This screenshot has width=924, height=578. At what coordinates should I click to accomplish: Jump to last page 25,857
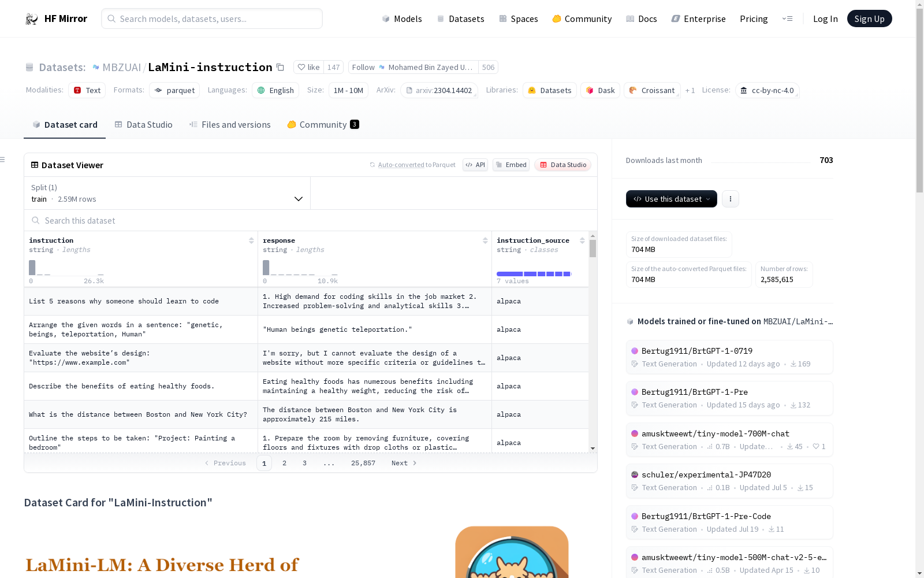coord(363,463)
